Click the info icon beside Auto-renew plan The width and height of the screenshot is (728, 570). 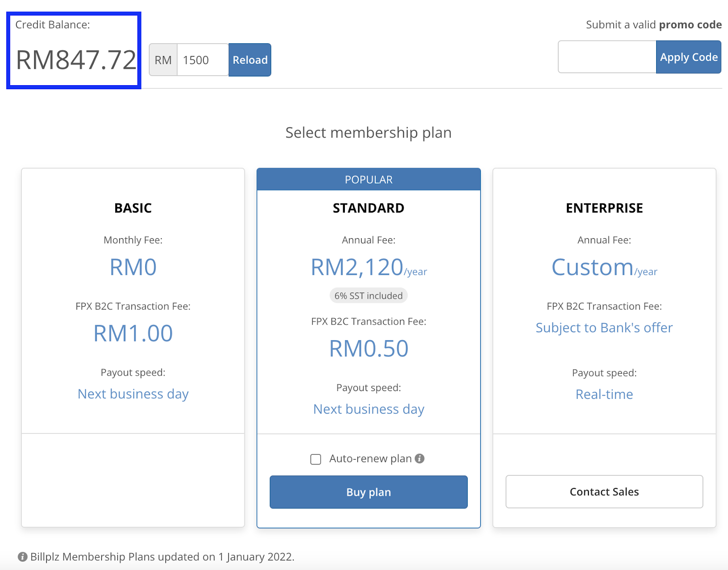420,458
